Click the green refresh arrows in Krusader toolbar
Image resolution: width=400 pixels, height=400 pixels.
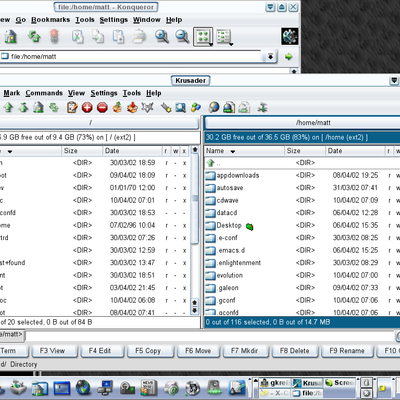54,107
